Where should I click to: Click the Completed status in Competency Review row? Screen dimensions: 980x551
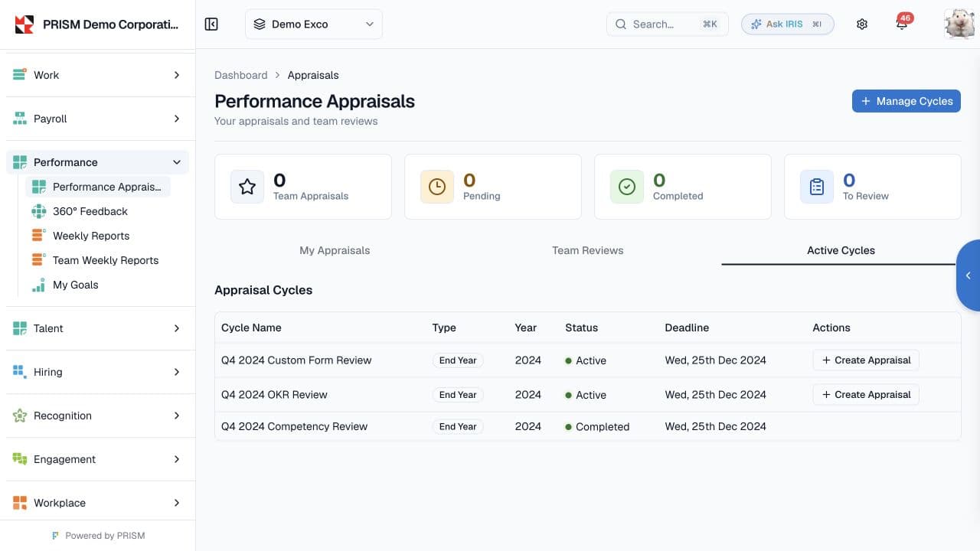pos(597,427)
